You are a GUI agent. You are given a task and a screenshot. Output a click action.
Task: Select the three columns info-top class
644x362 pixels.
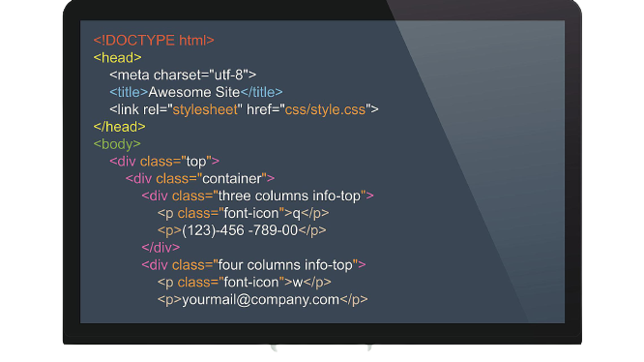coord(289,196)
